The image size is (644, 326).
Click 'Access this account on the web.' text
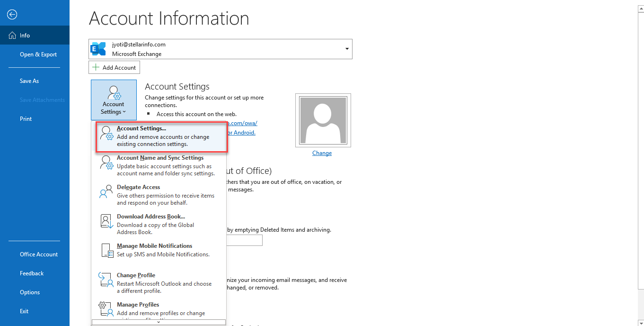point(196,114)
